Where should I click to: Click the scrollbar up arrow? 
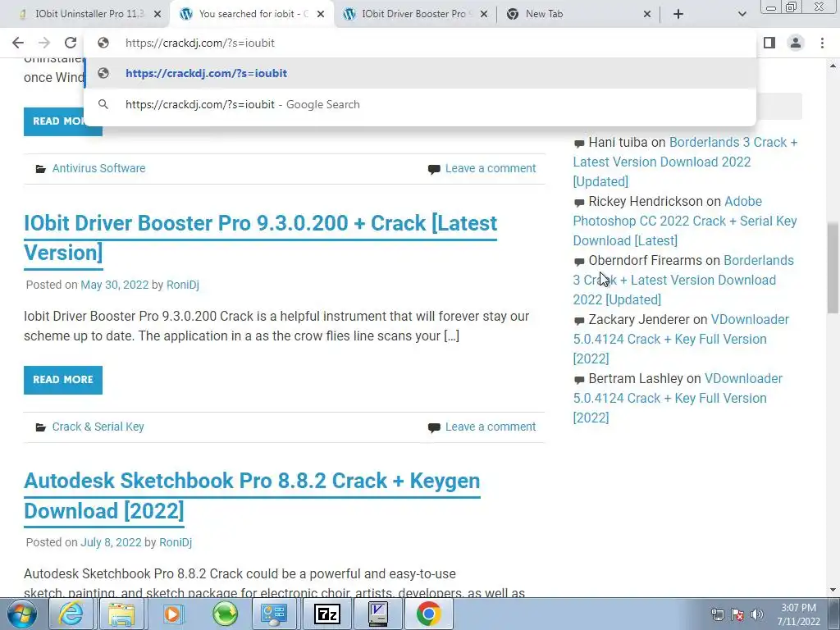[833, 66]
